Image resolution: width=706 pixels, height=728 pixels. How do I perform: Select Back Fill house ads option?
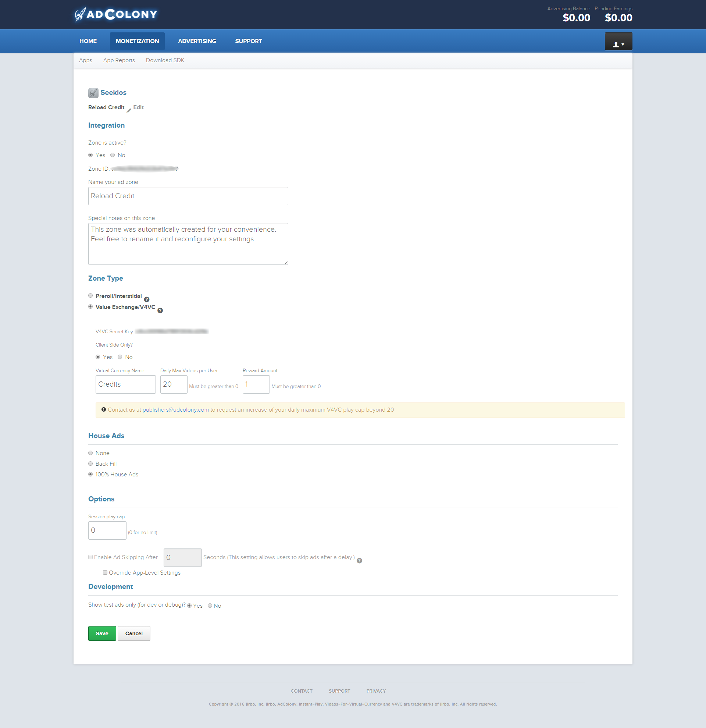pos(90,464)
